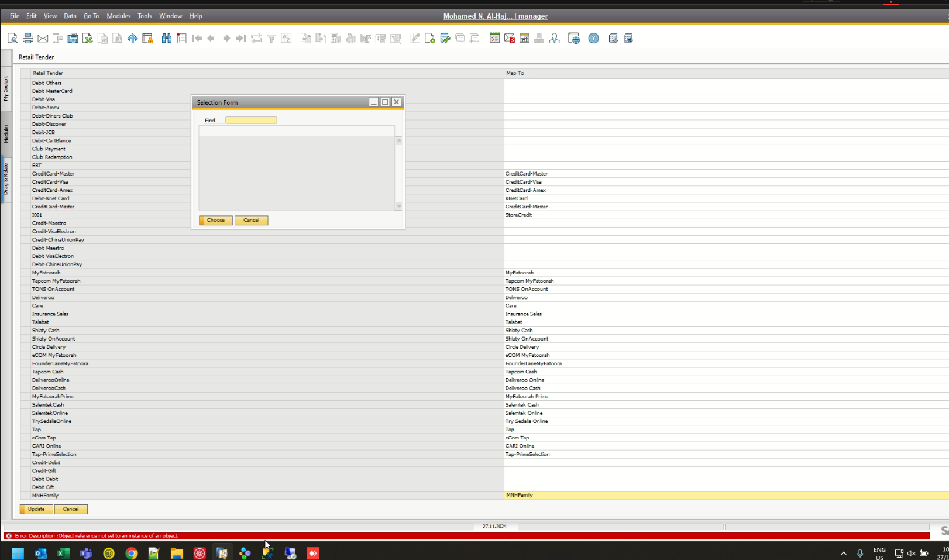Image resolution: width=949 pixels, height=560 pixels.
Task: Open Help via the question mark icon
Action: pos(593,39)
